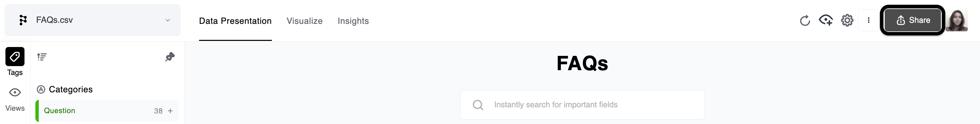Image resolution: width=980 pixels, height=124 pixels.
Task: Select the Tags sidebar icon
Action: pyautogui.click(x=15, y=57)
